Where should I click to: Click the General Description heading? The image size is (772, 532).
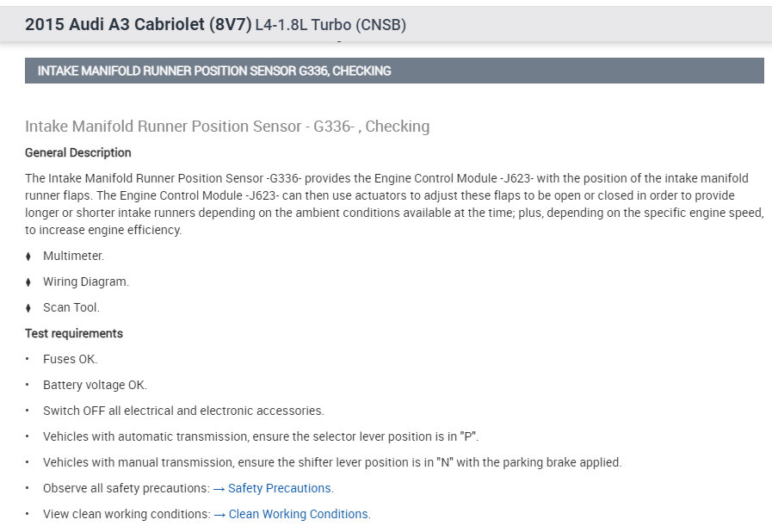78,152
